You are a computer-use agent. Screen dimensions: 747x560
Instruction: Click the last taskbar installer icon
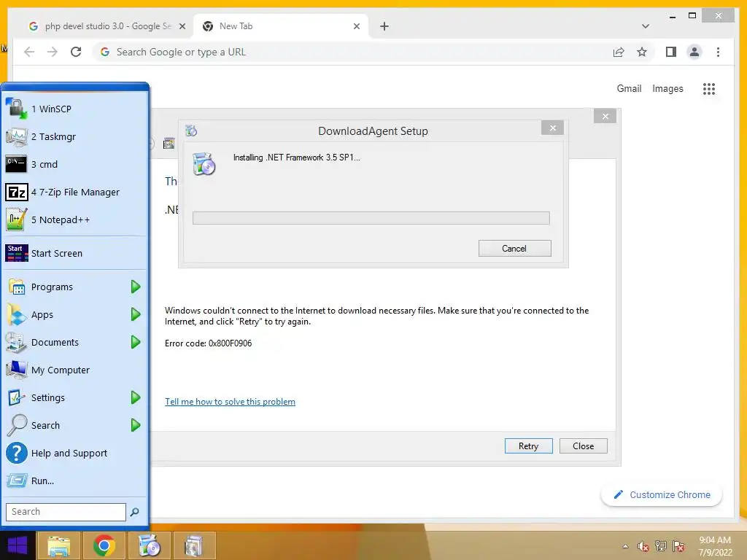194,545
